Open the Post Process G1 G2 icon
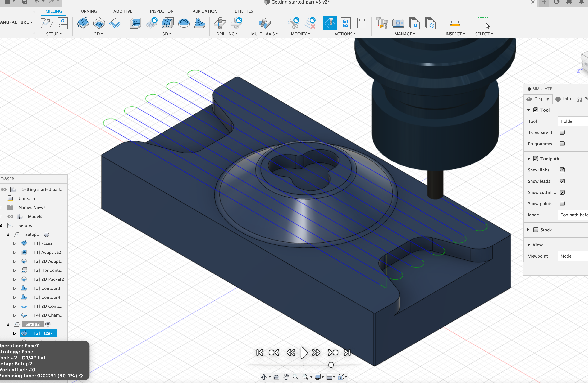This screenshot has width=588, height=383. [x=346, y=23]
